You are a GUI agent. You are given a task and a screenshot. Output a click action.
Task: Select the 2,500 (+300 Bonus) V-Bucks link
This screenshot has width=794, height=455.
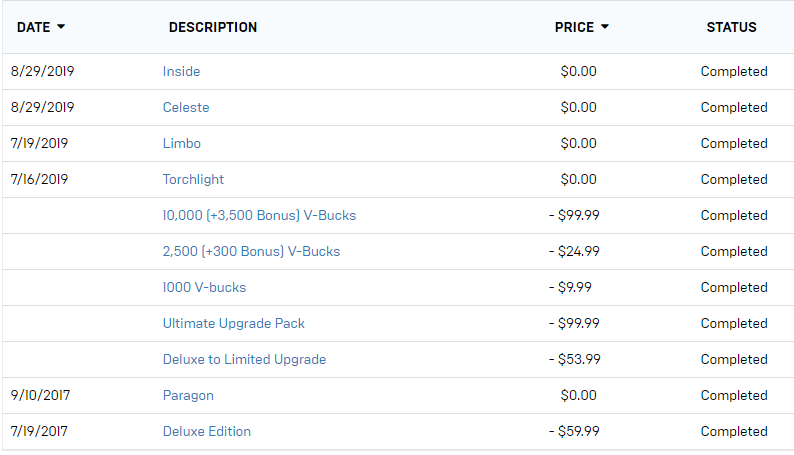coord(251,251)
